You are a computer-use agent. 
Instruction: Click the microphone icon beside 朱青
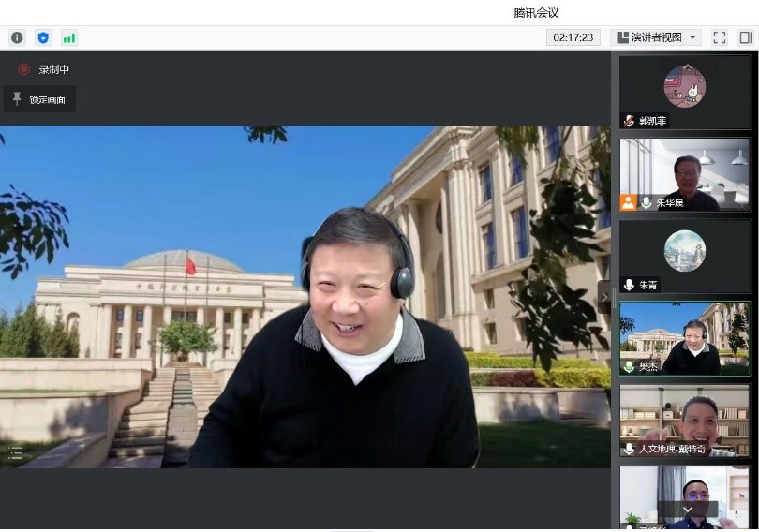coord(629,285)
